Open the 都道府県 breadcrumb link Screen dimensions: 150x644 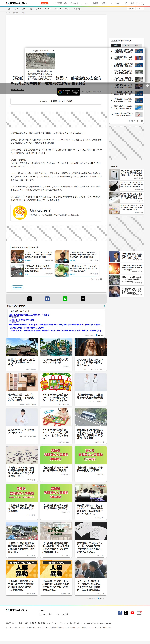[x=16, y=13]
